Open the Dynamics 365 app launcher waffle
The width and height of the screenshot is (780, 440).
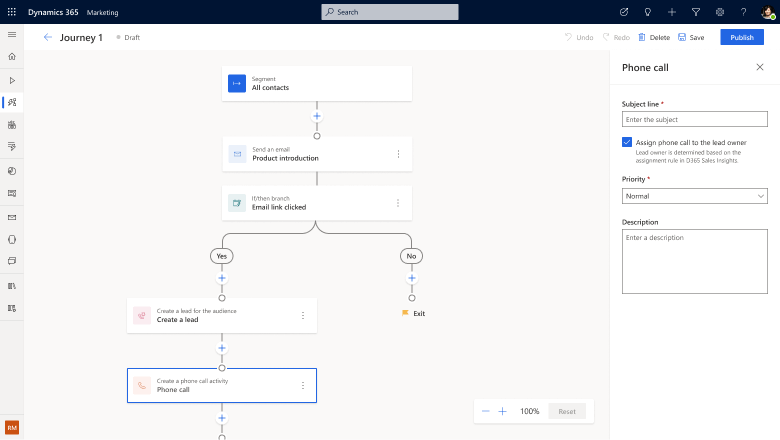[x=12, y=12]
